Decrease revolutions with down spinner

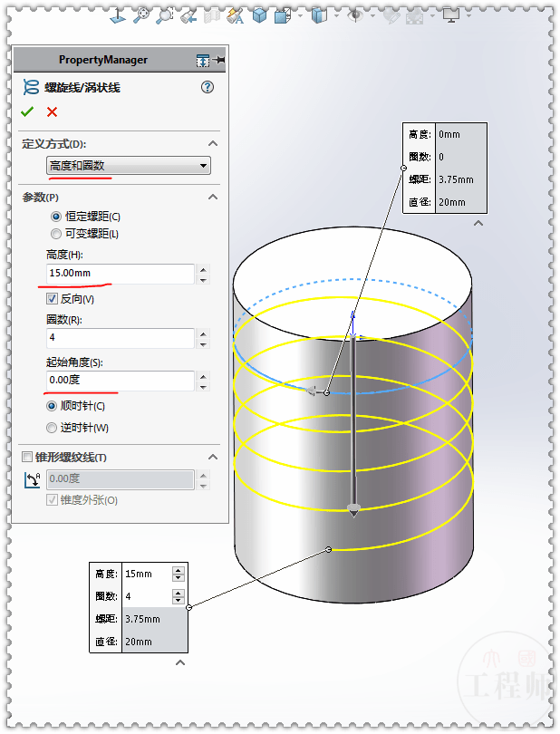tap(203, 344)
